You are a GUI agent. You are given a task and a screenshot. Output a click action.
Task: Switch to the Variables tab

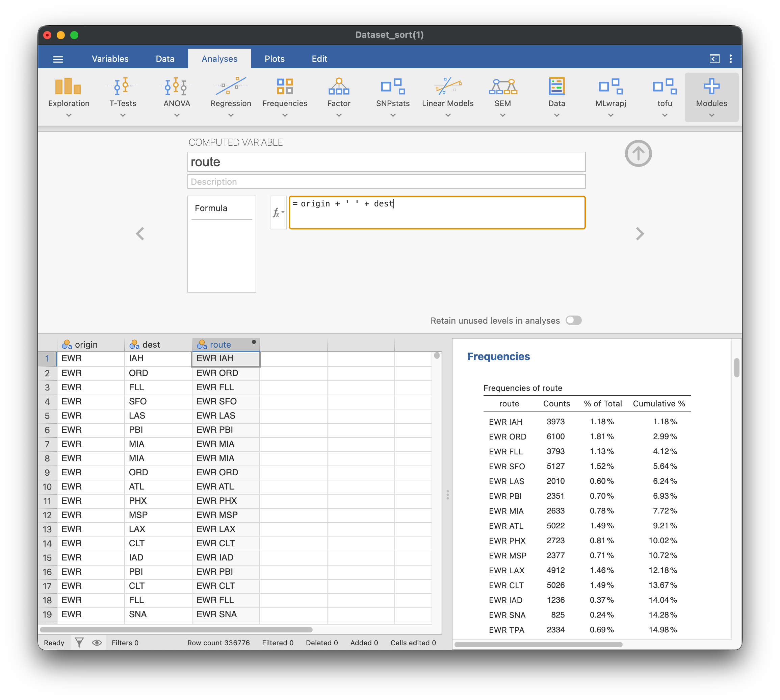click(110, 59)
